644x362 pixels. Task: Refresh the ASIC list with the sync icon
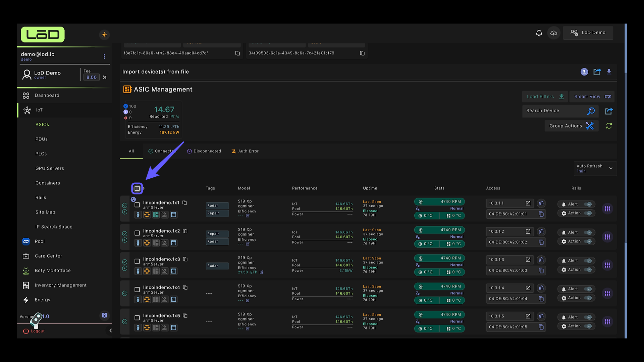pyautogui.click(x=609, y=126)
